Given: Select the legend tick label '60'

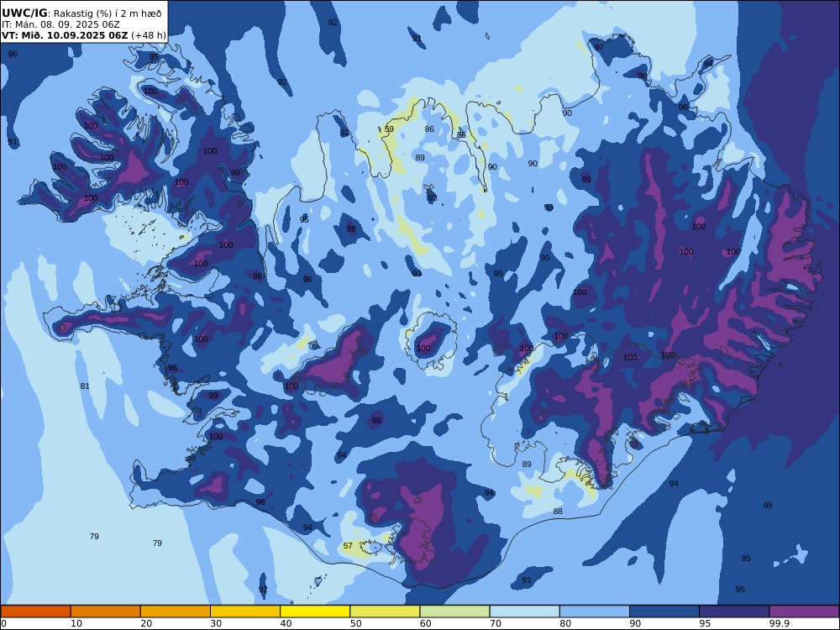Looking at the screenshot, I should (x=426, y=623).
